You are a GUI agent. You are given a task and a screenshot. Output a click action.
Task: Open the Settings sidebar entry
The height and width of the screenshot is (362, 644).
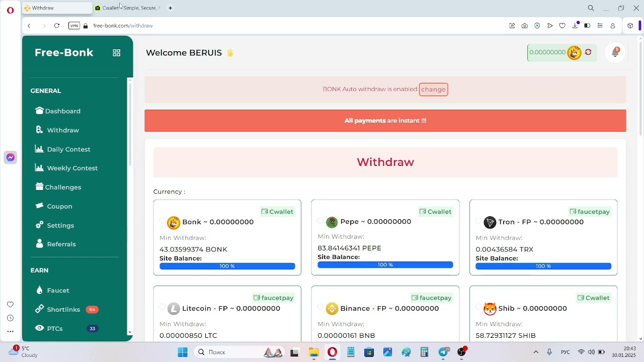(55, 225)
